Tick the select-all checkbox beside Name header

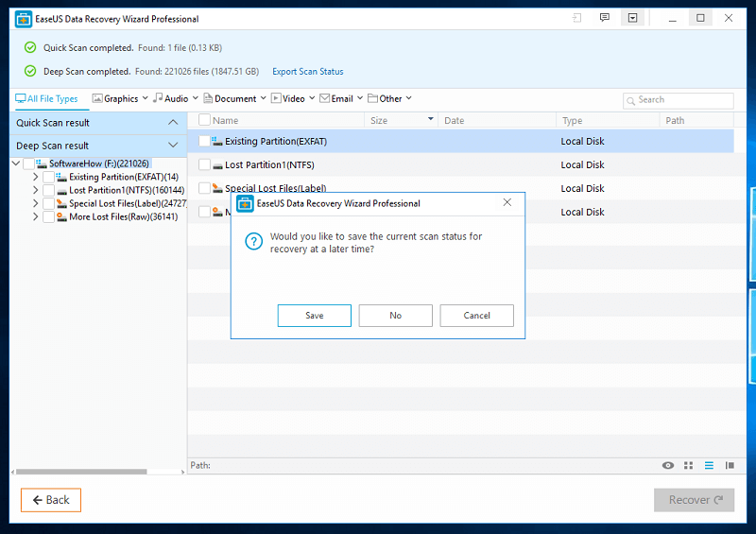point(204,120)
